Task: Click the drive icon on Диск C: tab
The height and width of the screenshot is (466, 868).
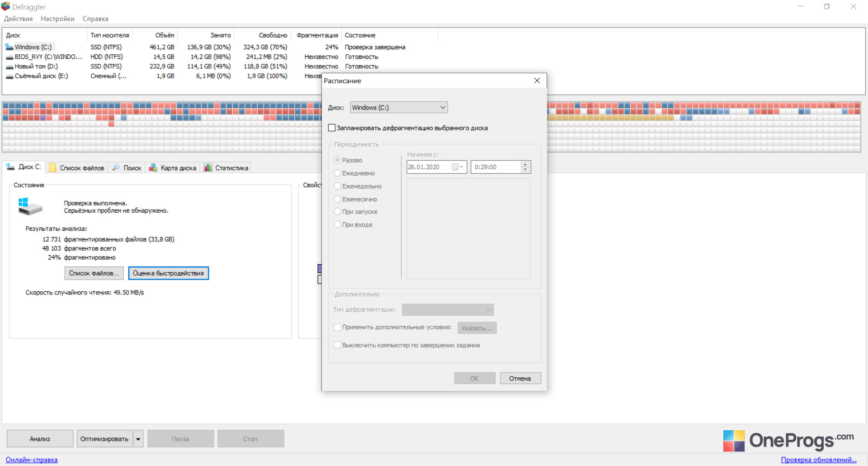Action: click(x=10, y=167)
